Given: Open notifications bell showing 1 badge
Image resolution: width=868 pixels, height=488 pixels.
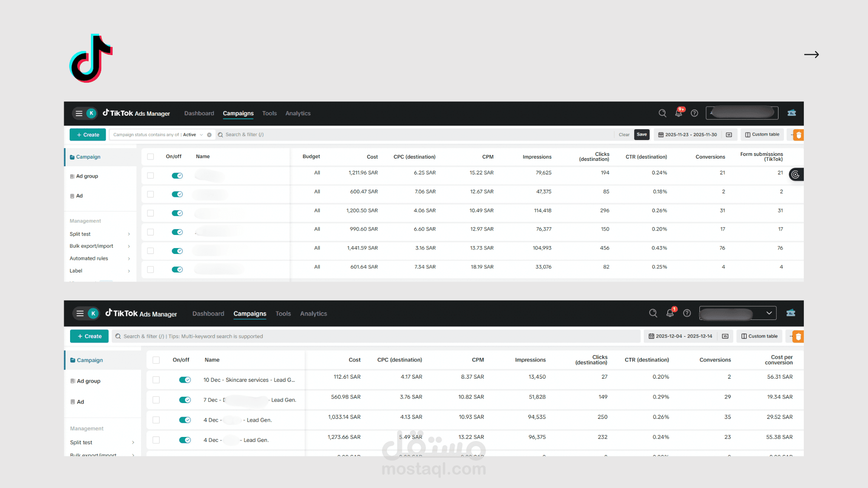Looking at the screenshot, I should (670, 313).
